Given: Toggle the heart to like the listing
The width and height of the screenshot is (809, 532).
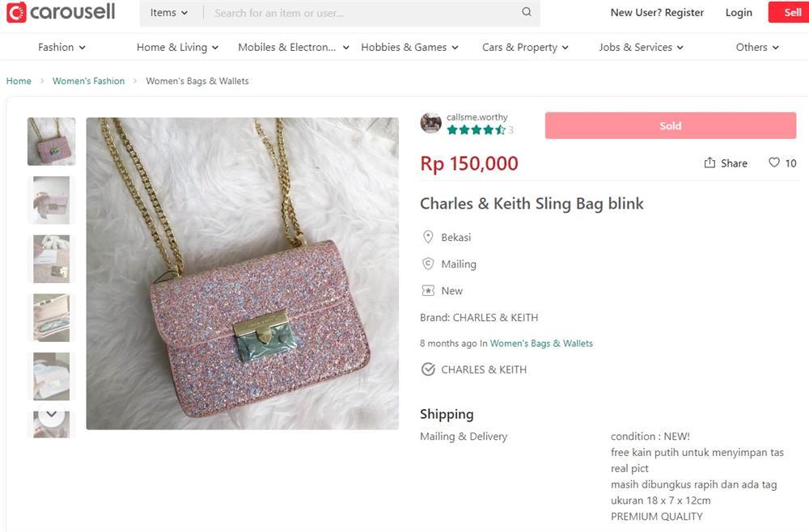Looking at the screenshot, I should tap(774, 163).
